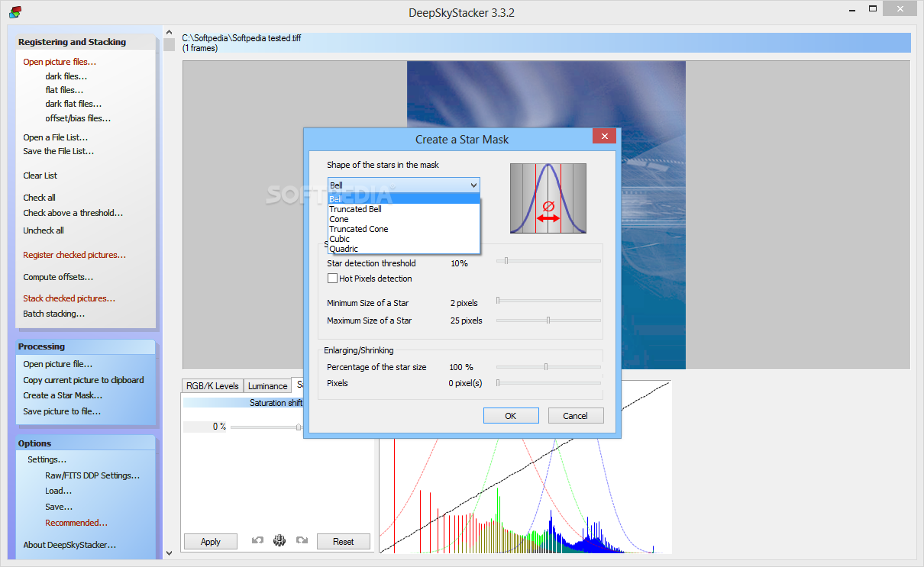Click Open a File List
This screenshot has height=567, width=924.
55,137
